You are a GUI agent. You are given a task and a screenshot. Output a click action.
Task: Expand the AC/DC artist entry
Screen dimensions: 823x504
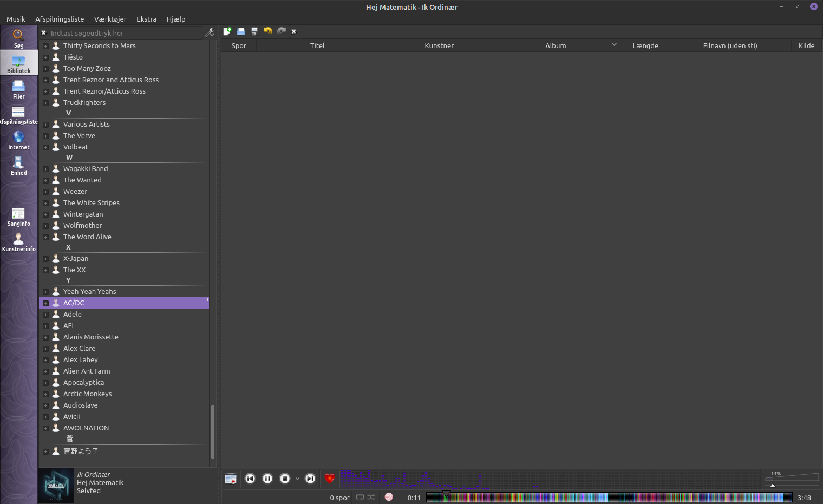(x=46, y=303)
